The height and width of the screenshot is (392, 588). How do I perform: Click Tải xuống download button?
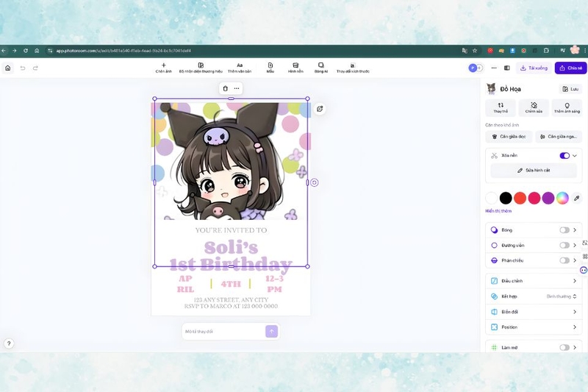click(x=534, y=68)
